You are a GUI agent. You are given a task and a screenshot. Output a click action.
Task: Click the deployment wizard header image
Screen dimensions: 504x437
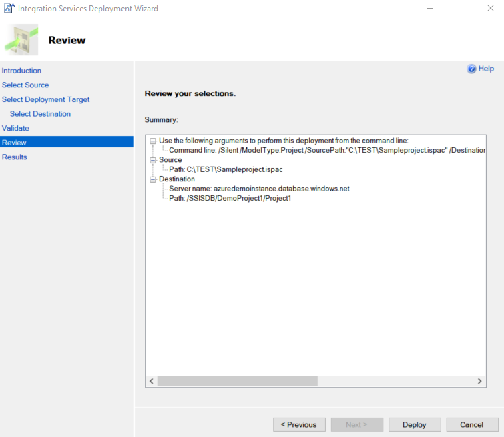pyautogui.click(x=22, y=40)
